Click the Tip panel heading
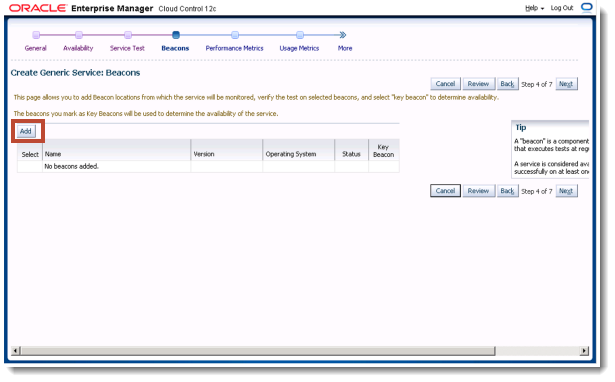 click(x=521, y=127)
